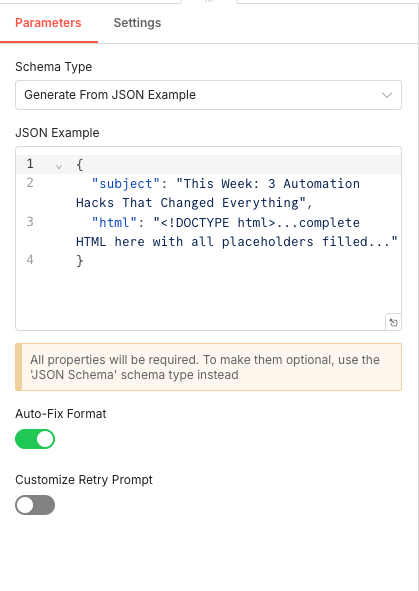Click line number 2 in the editor gutter
Viewport: 419px width, 591px height.
pos(30,183)
